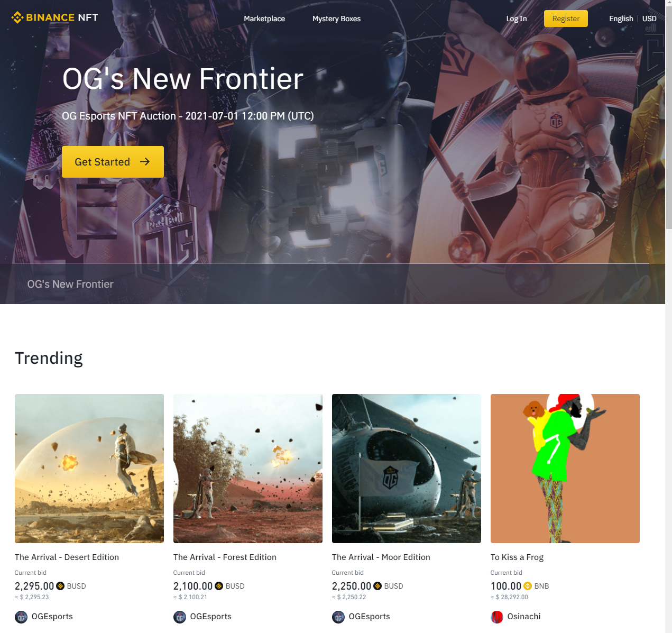Click BUSD coin icon on Desert Edition
The image size is (672, 633).
click(60, 586)
